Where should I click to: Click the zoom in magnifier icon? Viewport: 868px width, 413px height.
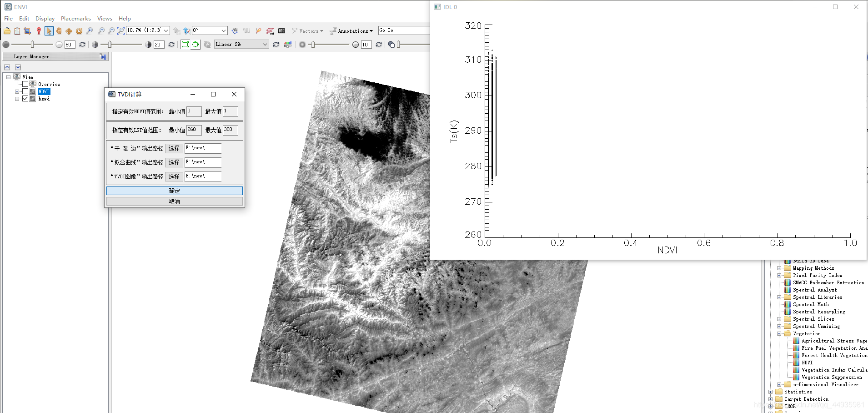coord(101,31)
